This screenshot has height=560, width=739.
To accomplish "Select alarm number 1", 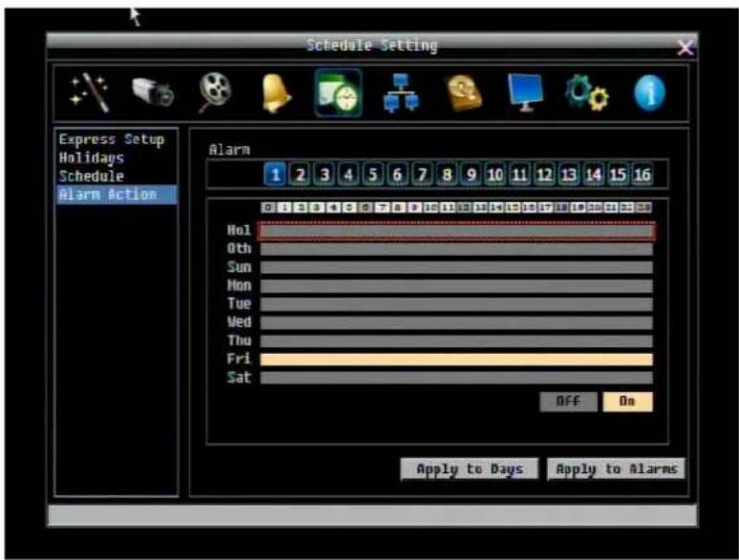I will tap(275, 175).
